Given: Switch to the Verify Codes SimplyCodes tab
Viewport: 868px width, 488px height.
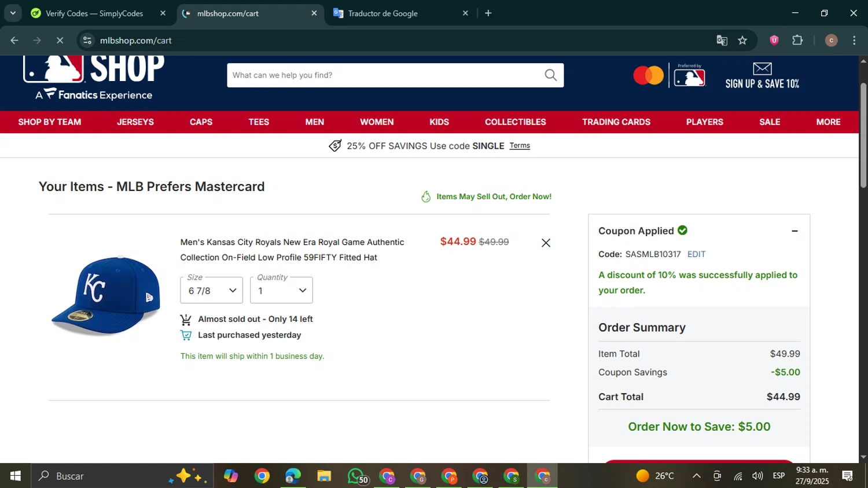Looking at the screenshot, I should [98, 13].
